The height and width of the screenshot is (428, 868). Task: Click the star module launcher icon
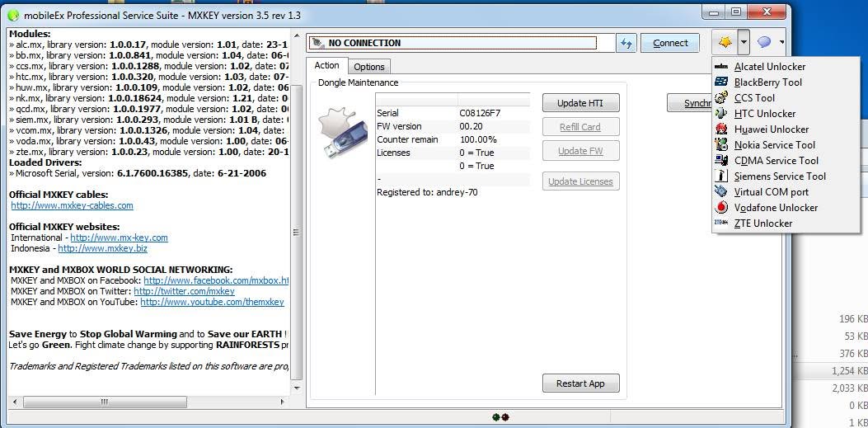point(725,43)
